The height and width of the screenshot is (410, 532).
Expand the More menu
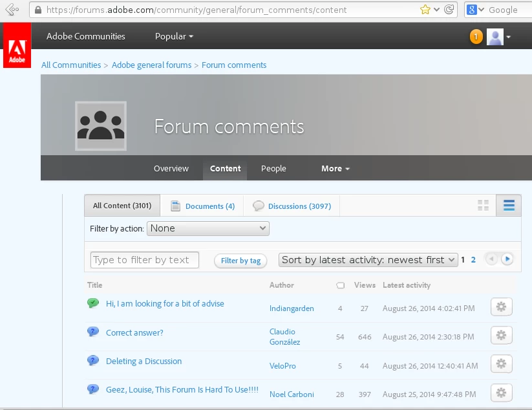pos(335,169)
